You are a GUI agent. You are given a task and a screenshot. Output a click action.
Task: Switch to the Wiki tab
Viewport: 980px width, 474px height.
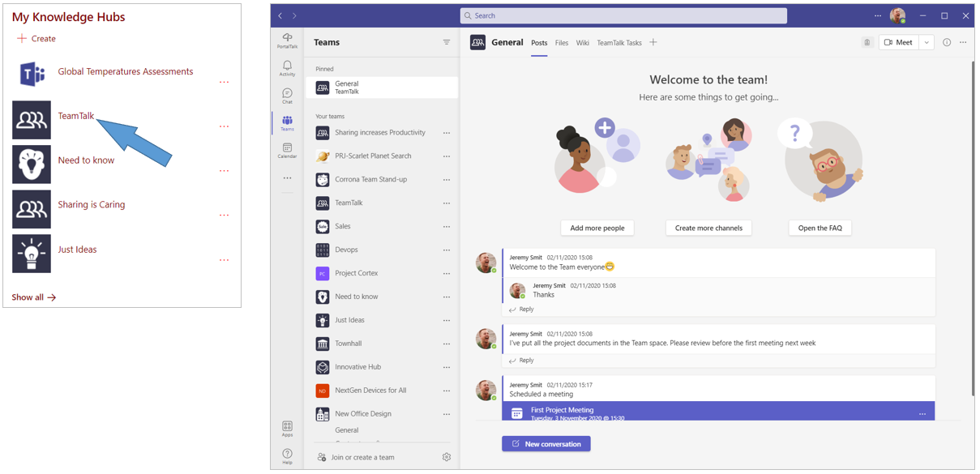point(583,43)
